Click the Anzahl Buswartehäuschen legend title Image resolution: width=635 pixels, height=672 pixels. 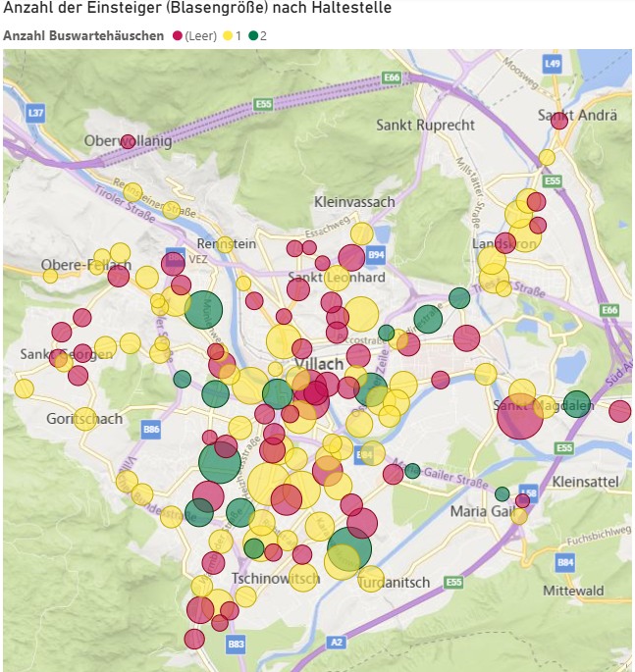[83, 36]
